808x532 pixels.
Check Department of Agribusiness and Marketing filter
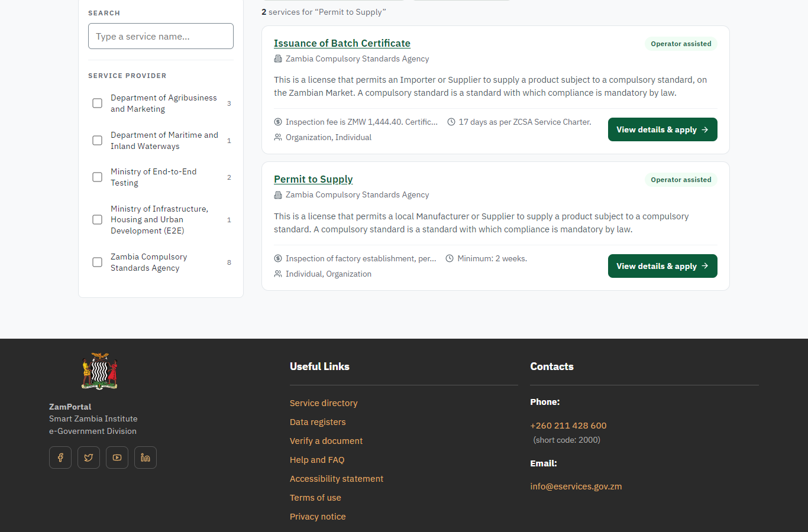tap(98, 103)
